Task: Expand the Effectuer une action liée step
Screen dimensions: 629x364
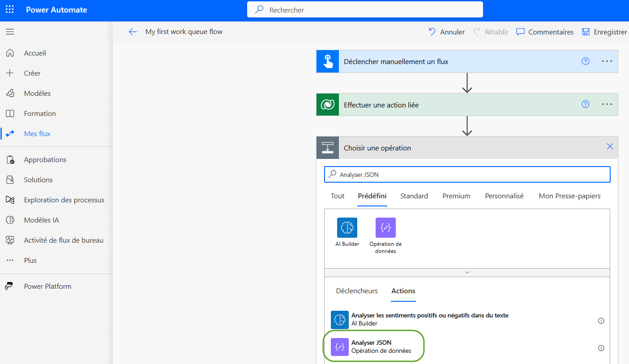Action: [x=467, y=105]
